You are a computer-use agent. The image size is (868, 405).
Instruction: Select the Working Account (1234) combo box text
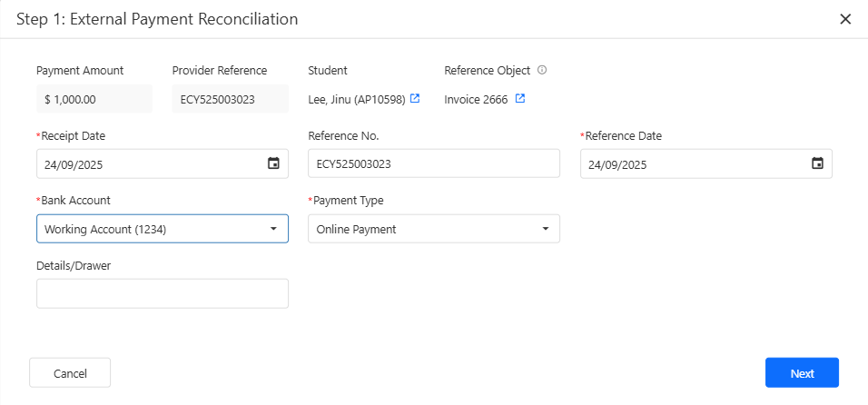click(x=105, y=230)
